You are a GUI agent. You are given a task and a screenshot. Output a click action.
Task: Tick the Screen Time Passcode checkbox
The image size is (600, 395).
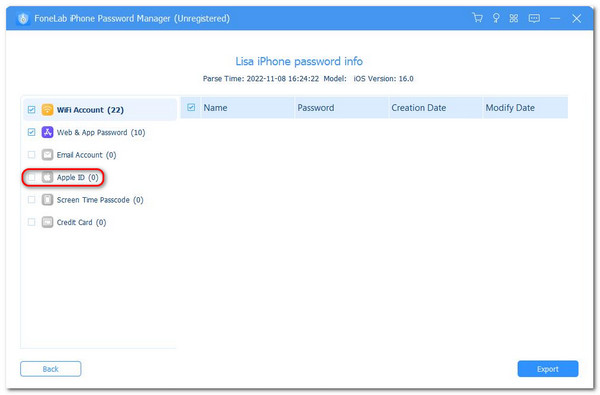tap(31, 200)
